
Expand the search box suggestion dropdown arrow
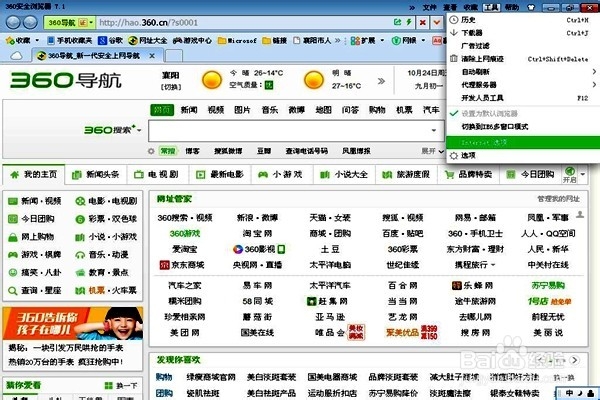click(434, 131)
